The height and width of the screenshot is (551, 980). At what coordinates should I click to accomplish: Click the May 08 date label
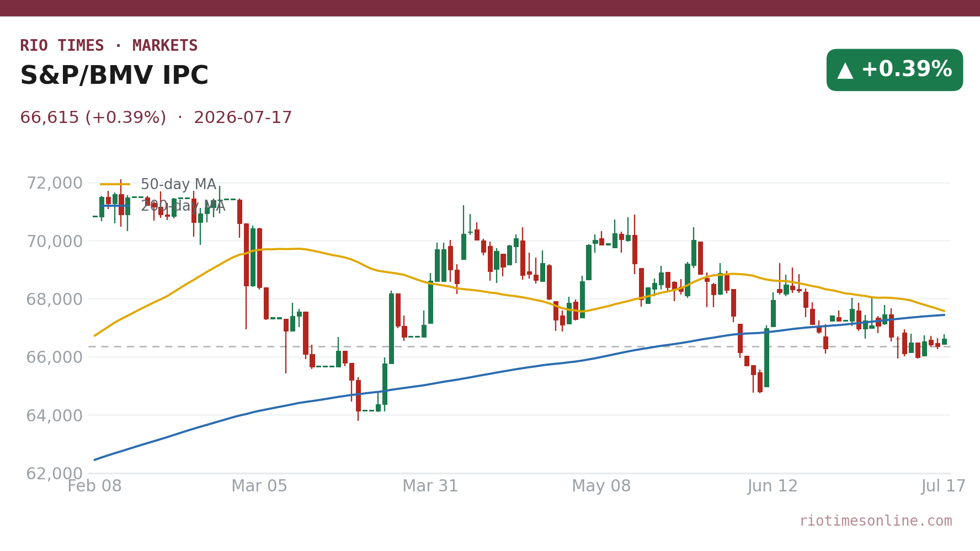pos(601,486)
